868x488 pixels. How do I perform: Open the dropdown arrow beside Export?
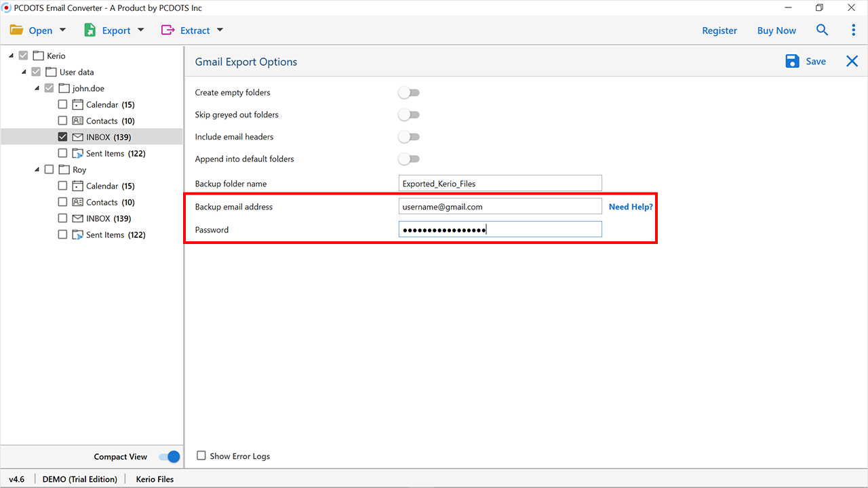[x=141, y=30]
